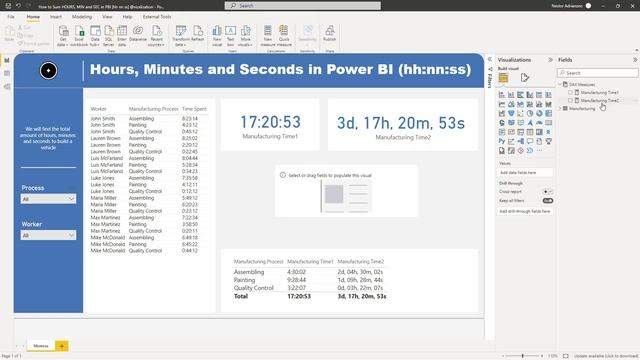The image size is (640, 360).
Task: Open the Format visual paintbrush tab
Action: [x=525, y=78]
